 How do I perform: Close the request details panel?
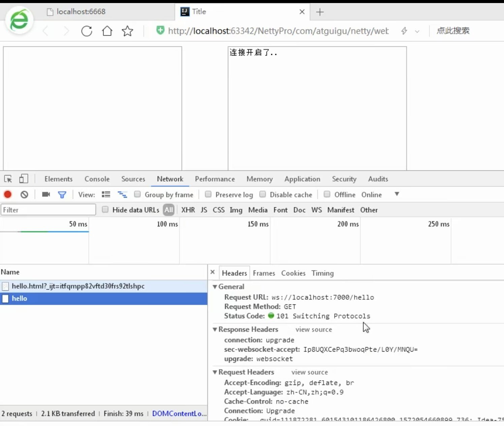click(213, 272)
